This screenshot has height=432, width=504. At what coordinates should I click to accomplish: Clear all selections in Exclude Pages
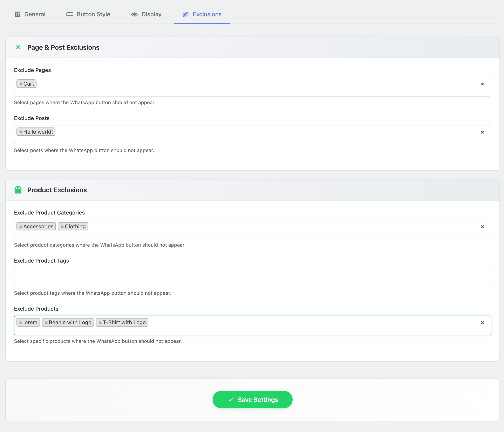[482, 84]
